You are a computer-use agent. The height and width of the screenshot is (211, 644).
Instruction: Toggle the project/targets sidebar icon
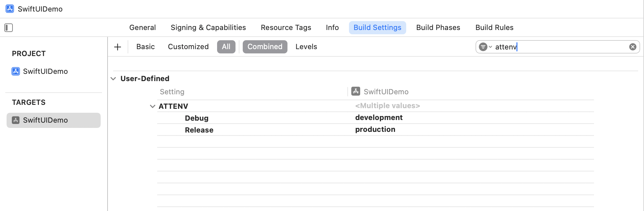9,28
